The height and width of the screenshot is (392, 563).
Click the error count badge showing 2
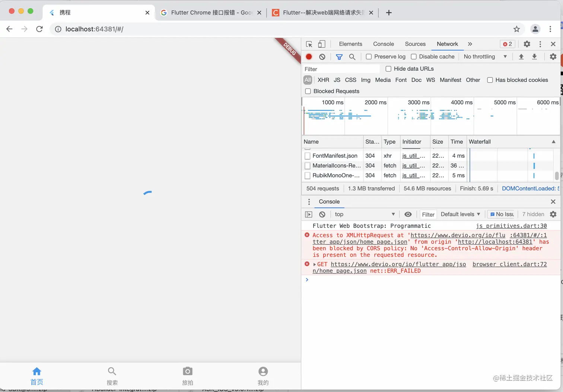[508, 44]
